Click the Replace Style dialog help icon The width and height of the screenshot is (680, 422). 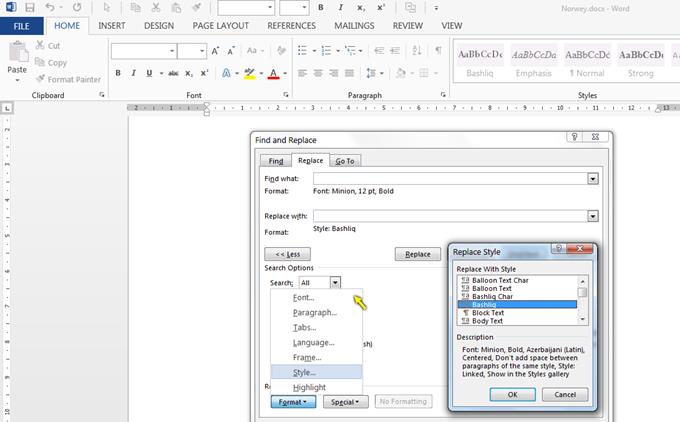coord(558,249)
